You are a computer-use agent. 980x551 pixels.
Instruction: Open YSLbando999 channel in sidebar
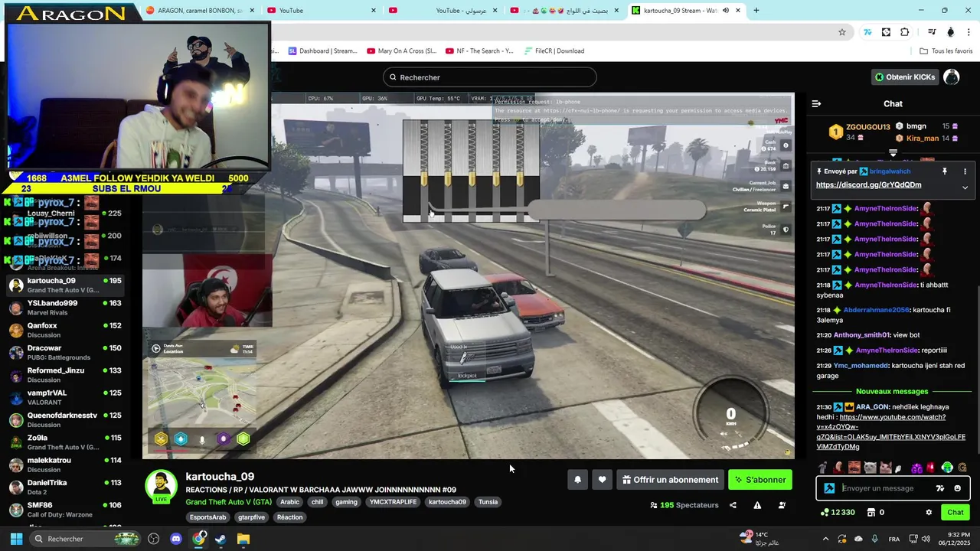point(64,308)
